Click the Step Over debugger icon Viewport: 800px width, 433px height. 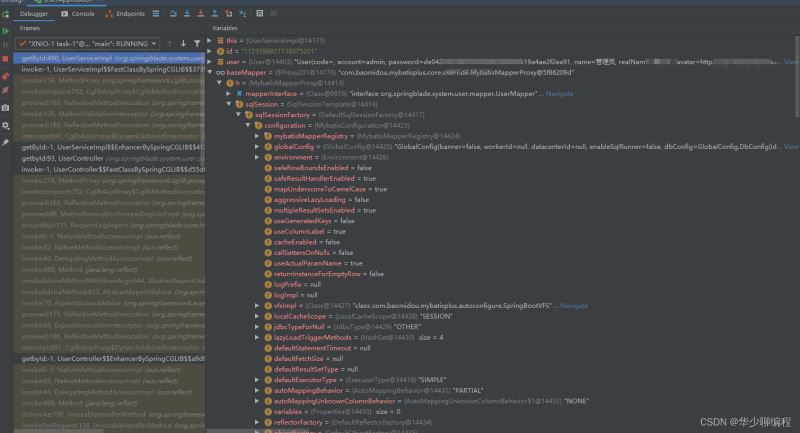click(173, 14)
